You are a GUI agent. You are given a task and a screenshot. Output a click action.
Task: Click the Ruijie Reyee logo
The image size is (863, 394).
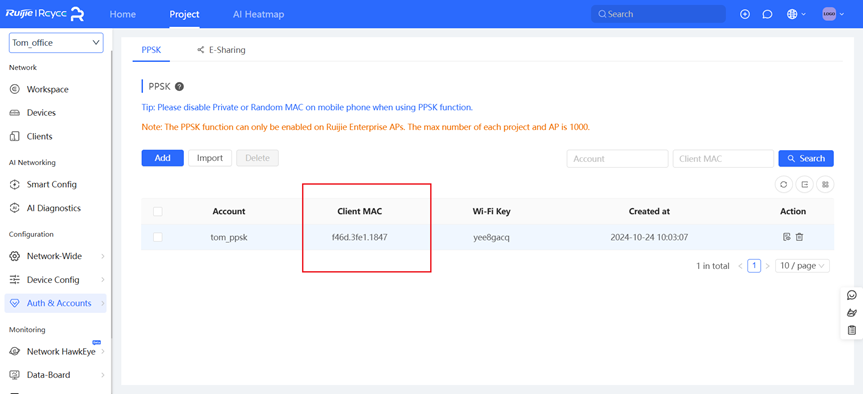(x=45, y=14)
